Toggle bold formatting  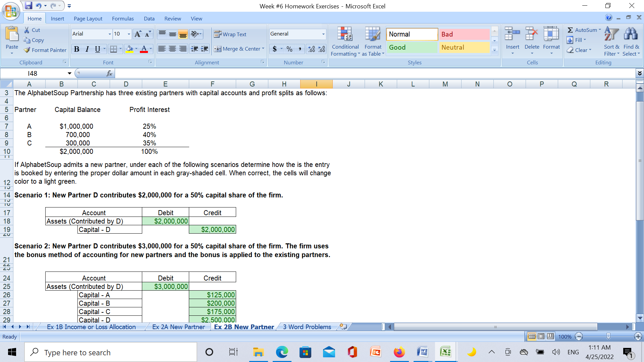click(76, 49)
